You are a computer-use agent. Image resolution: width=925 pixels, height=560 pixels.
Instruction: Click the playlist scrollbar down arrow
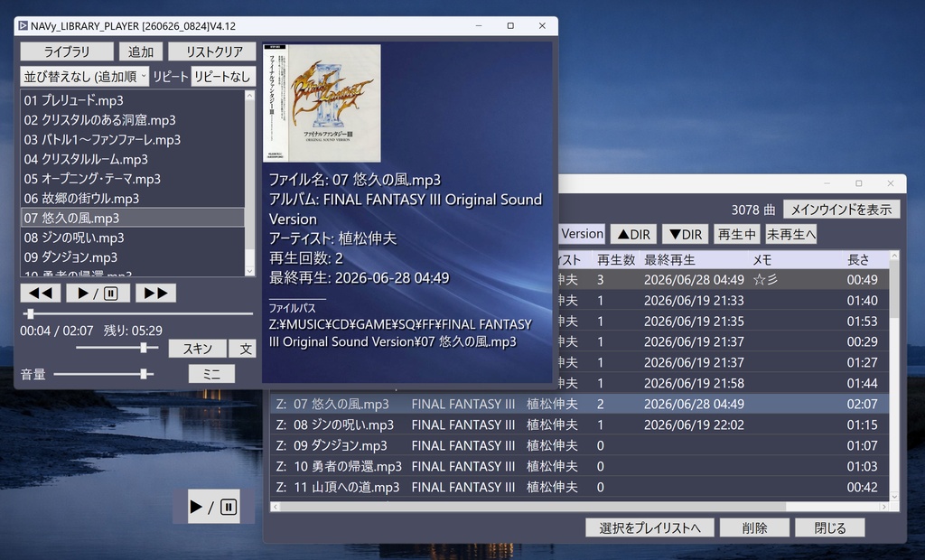click(x=249, y=271)
